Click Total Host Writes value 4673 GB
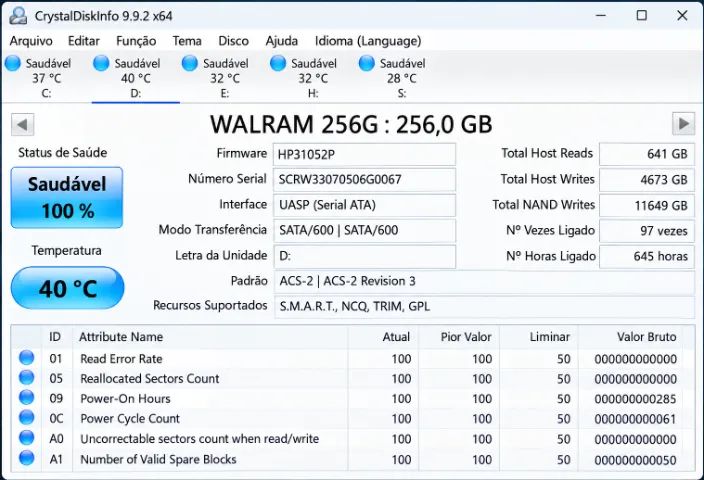 pos(647,180)
